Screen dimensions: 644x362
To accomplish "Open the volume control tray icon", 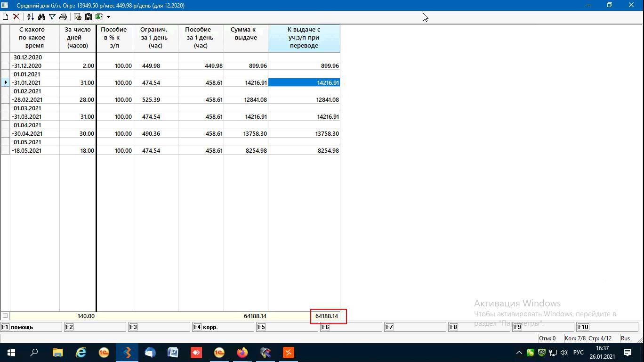I will [564, 352].
